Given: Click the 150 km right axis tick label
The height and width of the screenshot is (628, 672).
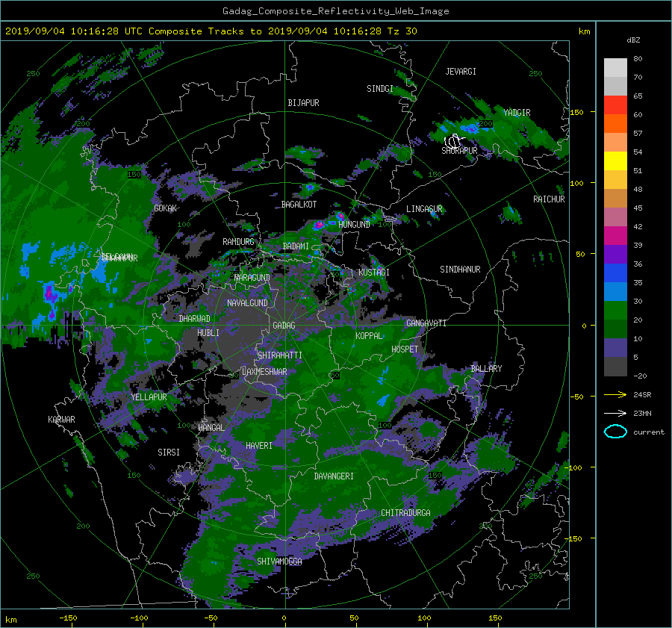Looking at the screenshot, I should click(576, 112).
